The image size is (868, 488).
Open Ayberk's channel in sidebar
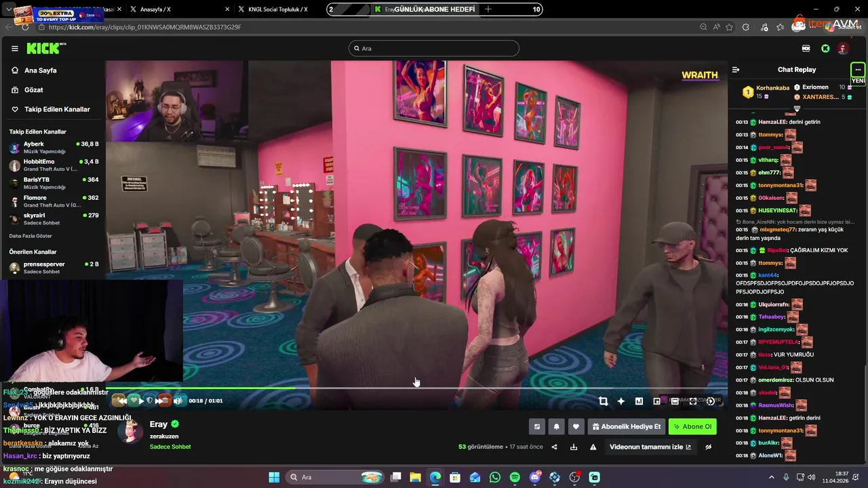coord(53,148)
